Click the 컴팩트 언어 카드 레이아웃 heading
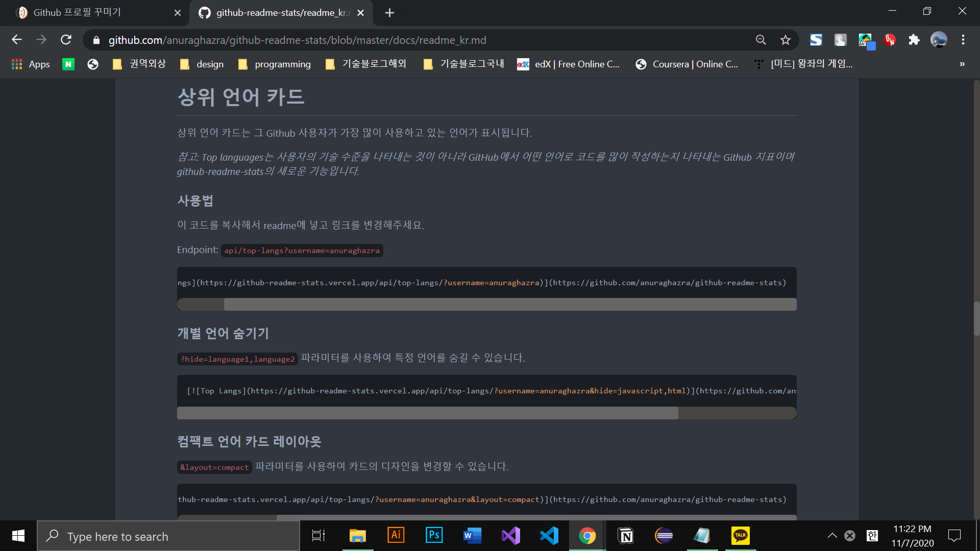Viewport: 980px width, 551px height. point(249,441)
